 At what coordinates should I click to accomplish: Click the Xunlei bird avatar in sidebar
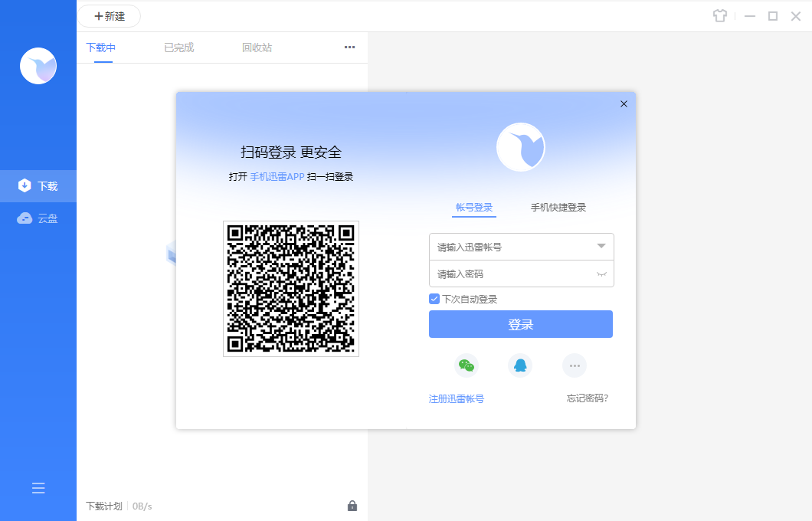tap(38, 66)
